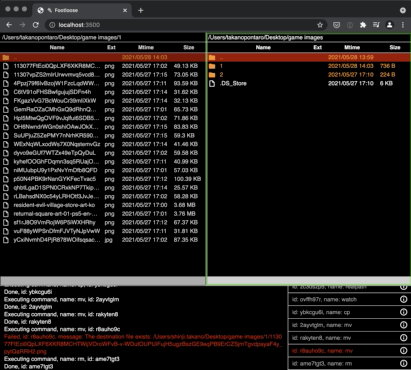This screenshot has width=411, height=370.
Task: Open info for the ybkcgu6i cp entry
Action: coord(403,312)
